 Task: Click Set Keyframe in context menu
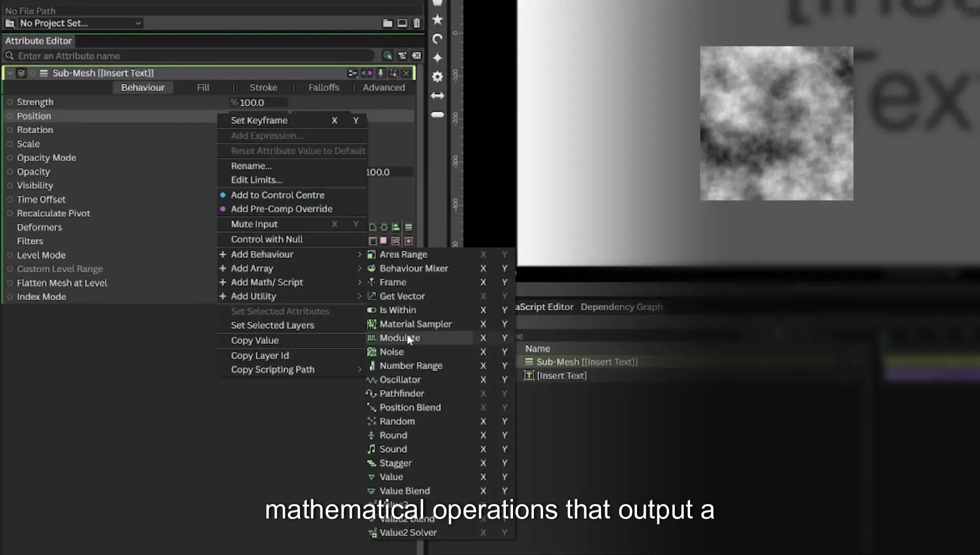[x=259, y=120]
